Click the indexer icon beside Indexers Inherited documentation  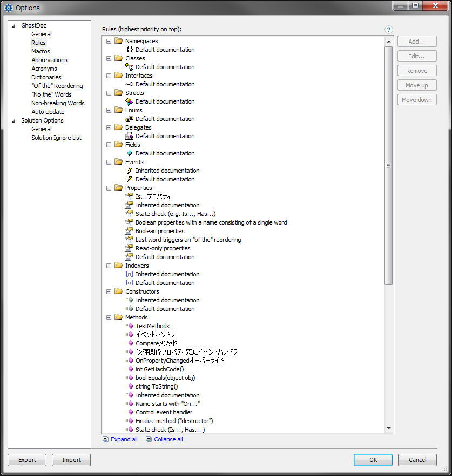pyautogui.click(x=130, y=274)
